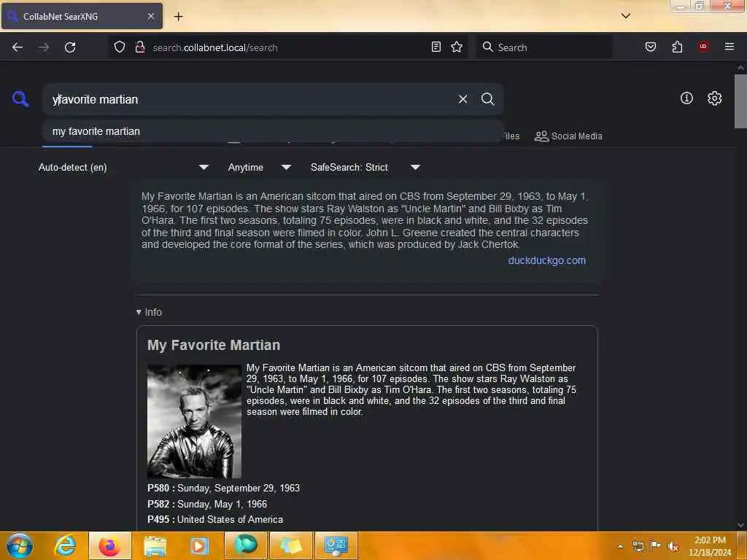747x560 pixels.
Task: Click the Action Center flag icon
Action: [x=656, y=546]
